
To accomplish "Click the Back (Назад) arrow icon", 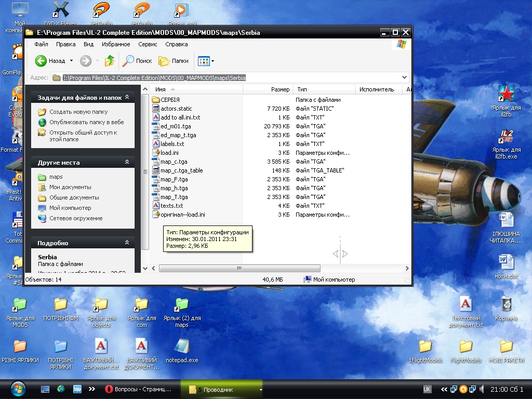I will point(41,61).
